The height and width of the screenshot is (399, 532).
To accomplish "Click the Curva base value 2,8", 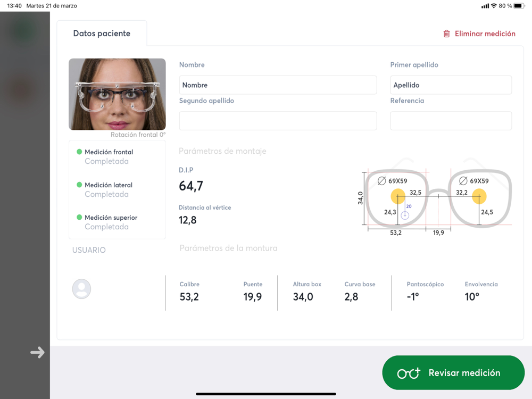I will tap(351, 297).
